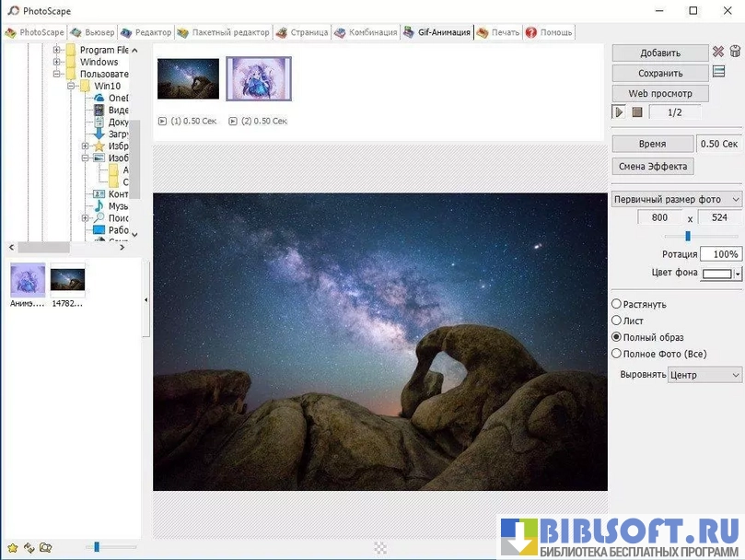Play the GIF animation preview
The image size is (745, 560).
coord(620,112)
